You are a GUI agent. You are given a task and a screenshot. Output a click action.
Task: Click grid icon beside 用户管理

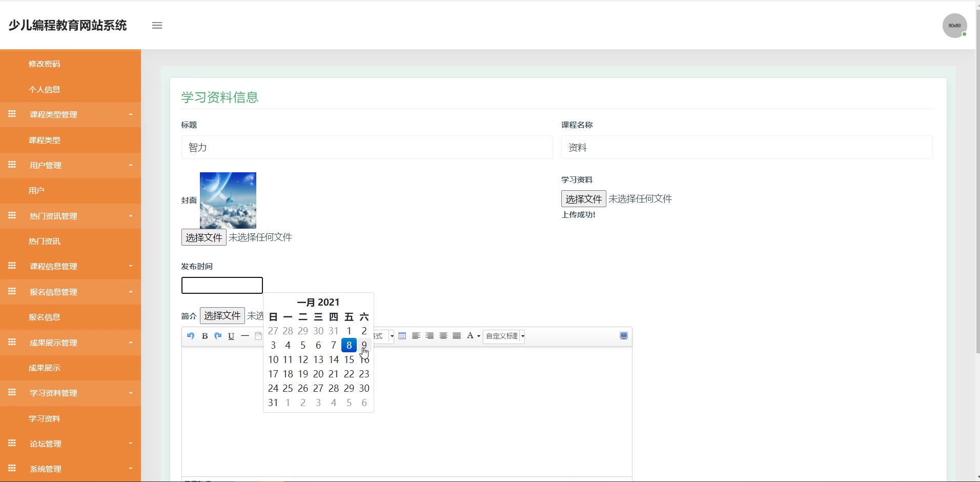pos(12,165)
